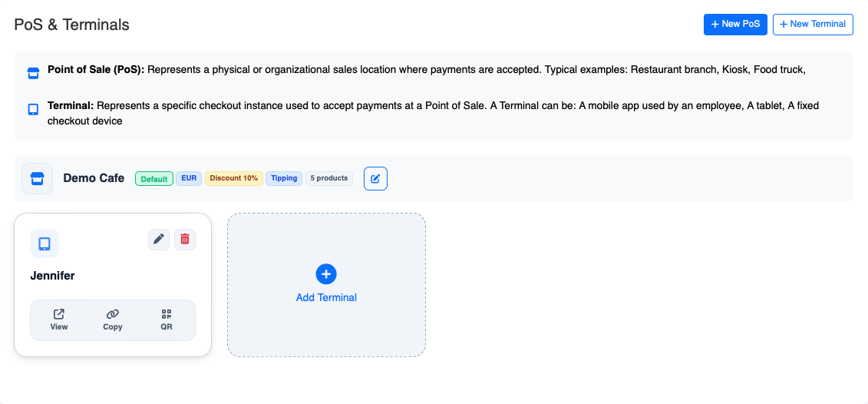Click the Add Terminal text link

(x=326, y=297)
